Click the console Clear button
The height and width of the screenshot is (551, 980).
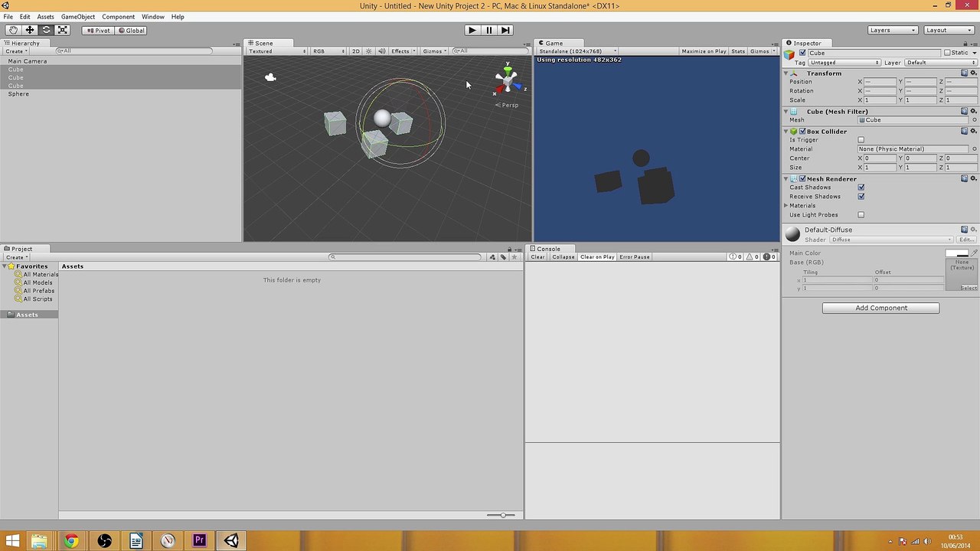(537, 257)
